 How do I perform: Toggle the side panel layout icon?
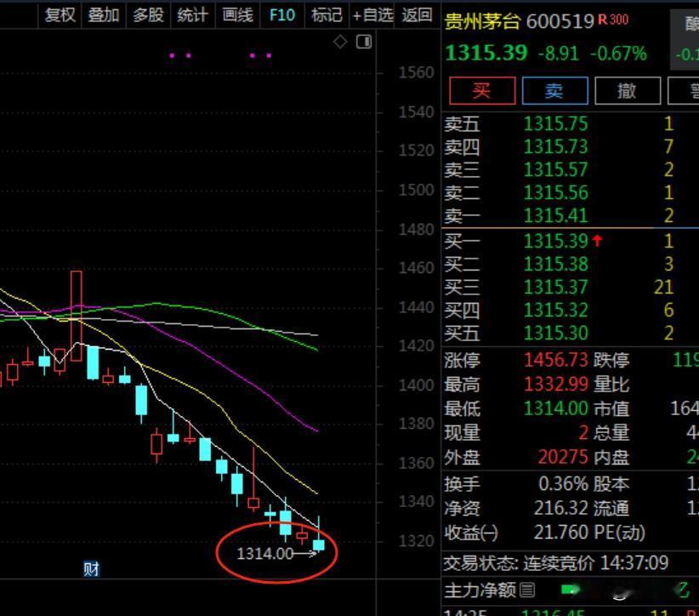(364, 42)
